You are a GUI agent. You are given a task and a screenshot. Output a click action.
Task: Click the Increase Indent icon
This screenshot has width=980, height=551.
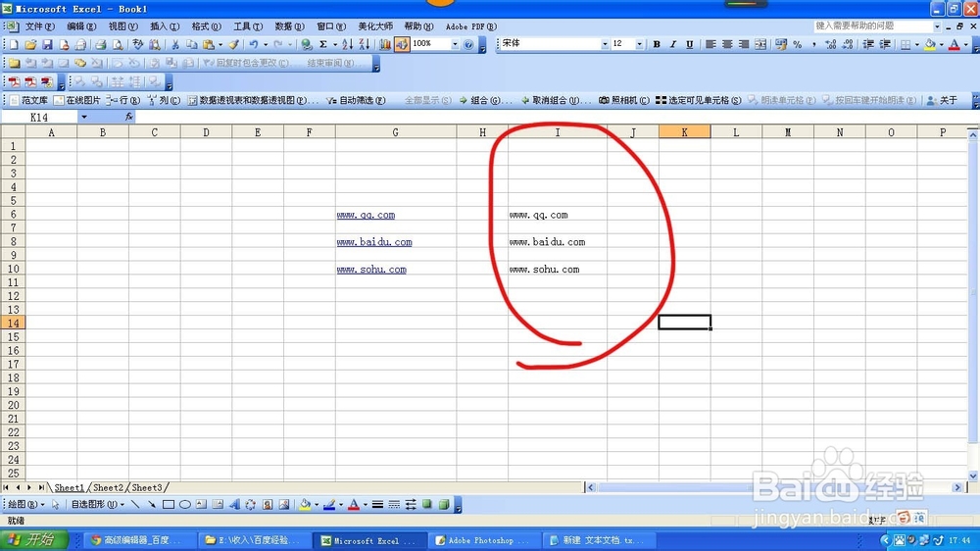(885, 44)
